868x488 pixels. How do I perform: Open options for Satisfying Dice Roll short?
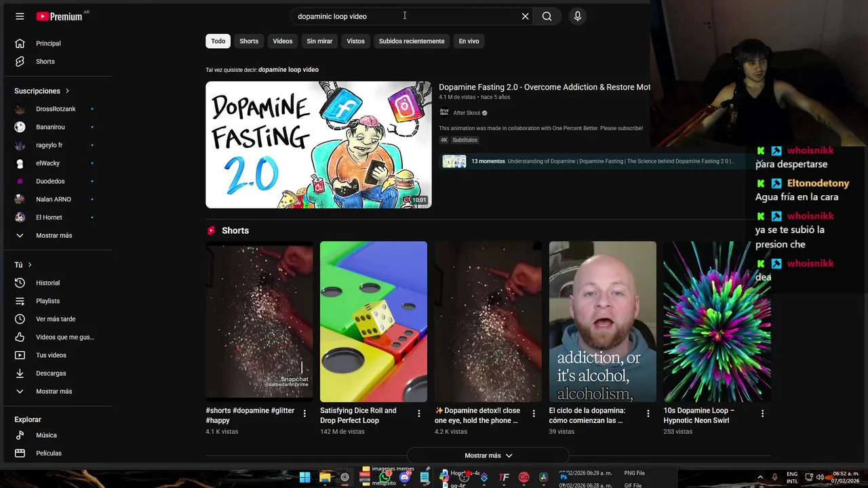coord(419,413)
